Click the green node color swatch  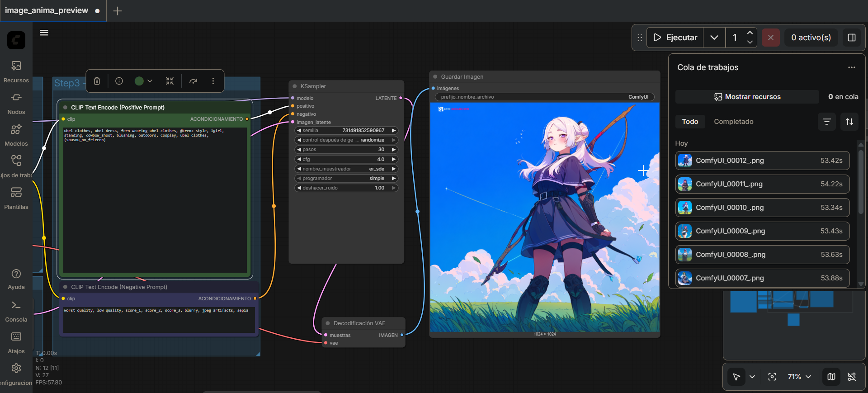pyautogui.click(x=139, y=81)
